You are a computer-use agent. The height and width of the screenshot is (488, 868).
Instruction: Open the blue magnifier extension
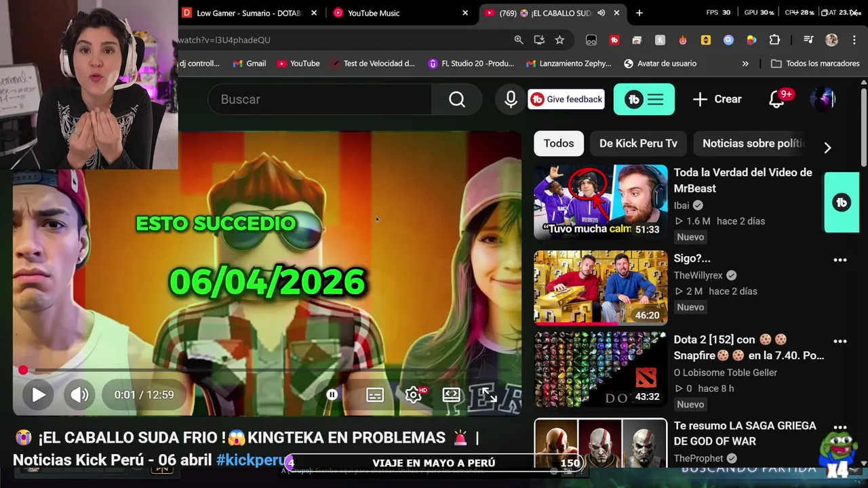tap(728, 41)
